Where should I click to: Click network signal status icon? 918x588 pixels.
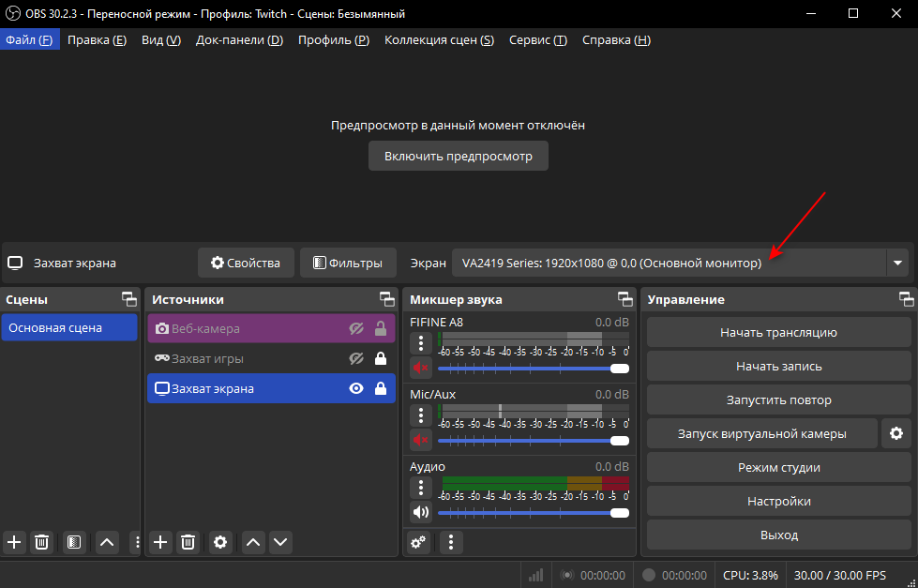click(535, 575)
